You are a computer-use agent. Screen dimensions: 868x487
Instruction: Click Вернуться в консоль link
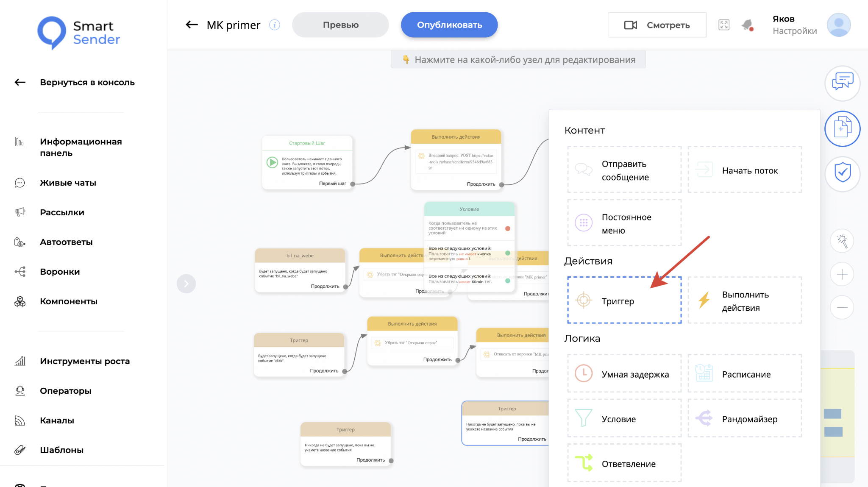(x=87, y=82)
